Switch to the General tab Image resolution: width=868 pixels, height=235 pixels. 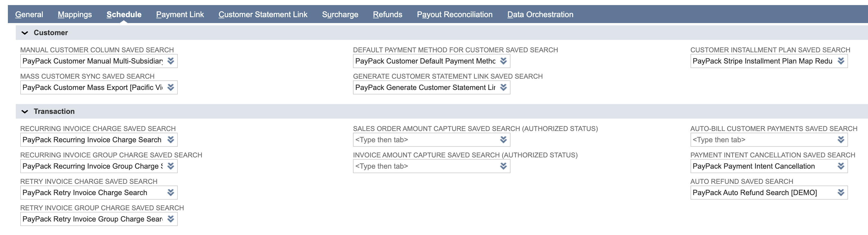[x=29, y=15]
